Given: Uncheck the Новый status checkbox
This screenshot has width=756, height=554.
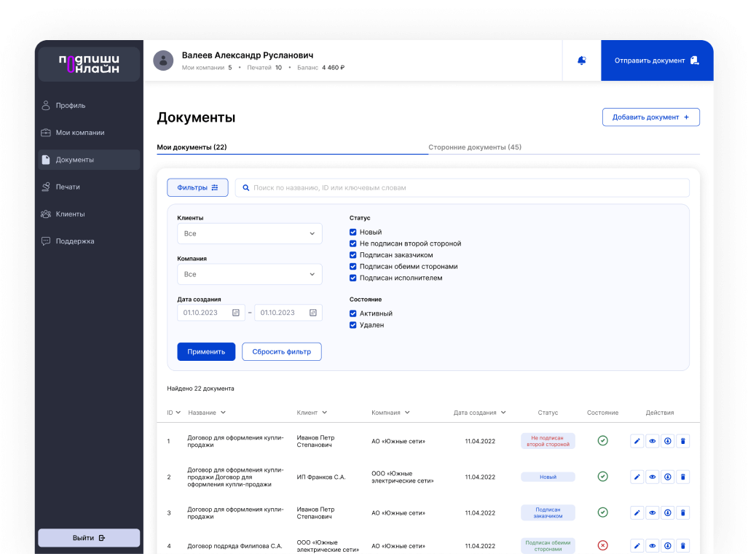Looking at the screenshot, I should (353, 232).
